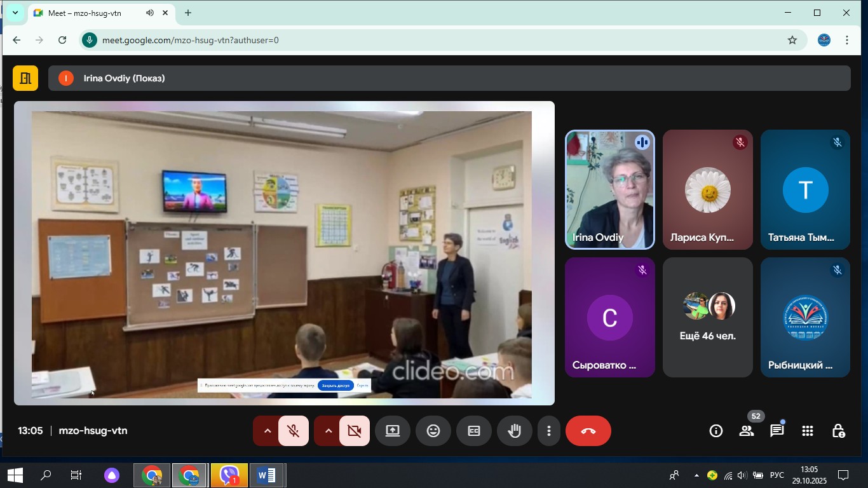
Task: Open the chat with everyone panel
Action: pyautogui.click(x=776, y=431)
